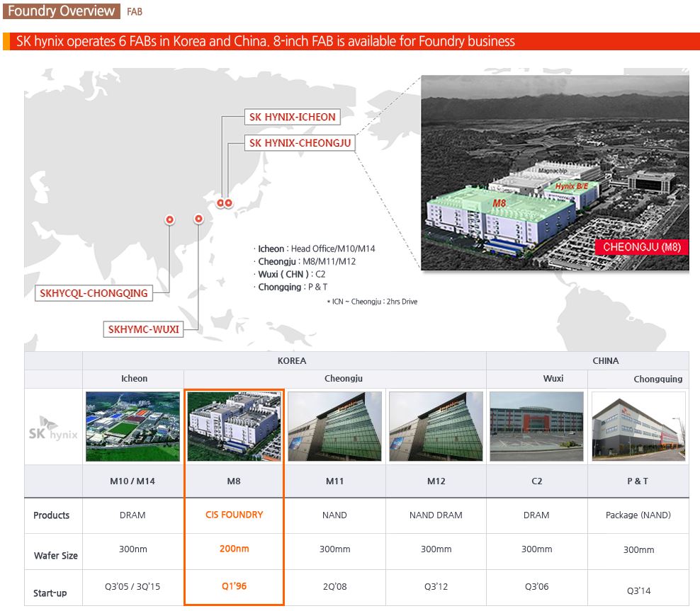Click the M10 / M14 fab thumbnail photo
This screenshot has height=611, width=700.
point(132,425)
